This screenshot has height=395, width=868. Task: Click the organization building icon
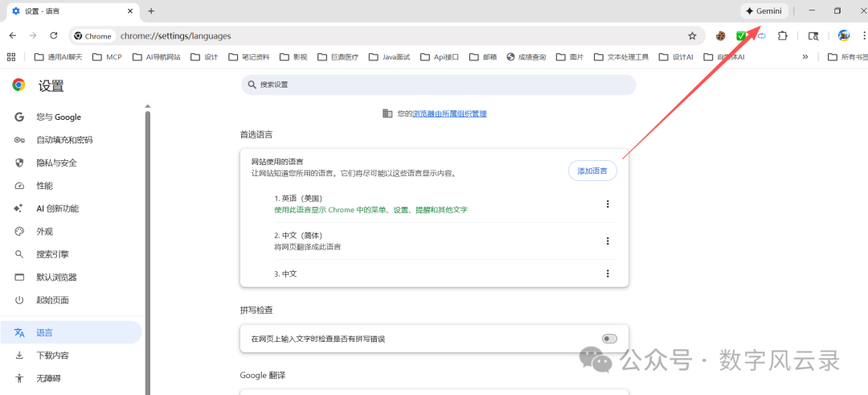[387, 113]
